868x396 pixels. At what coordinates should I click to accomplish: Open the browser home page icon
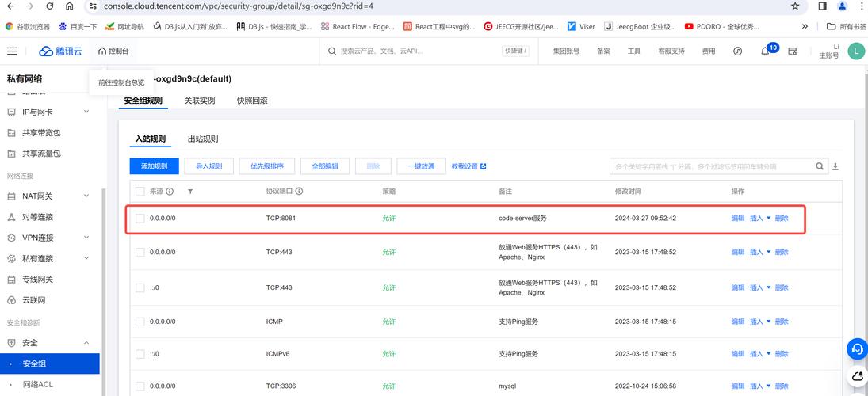pos(69,6)
